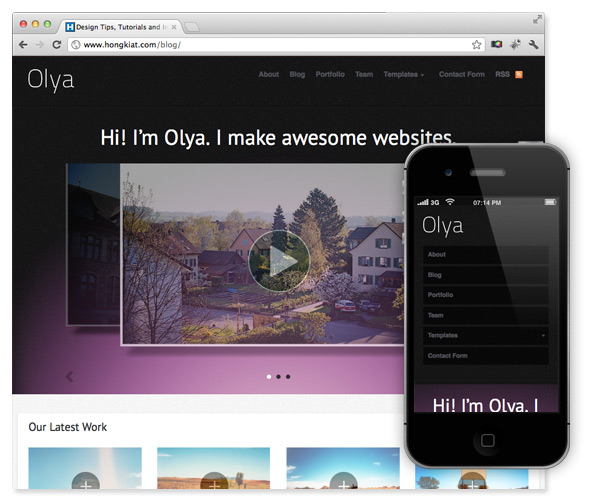Tap Blog in the phone menu
Screen dimensions: 600x500
tap(486, 275)
